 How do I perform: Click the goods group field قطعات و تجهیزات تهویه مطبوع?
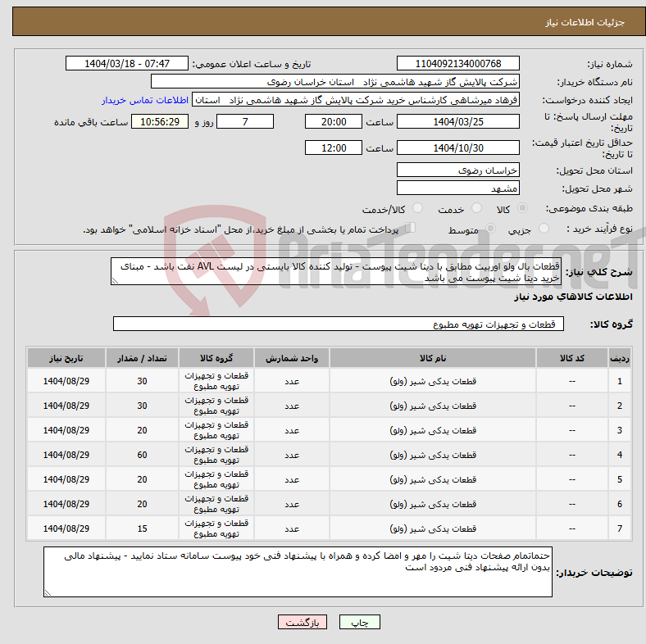click(x=339, y=324)
